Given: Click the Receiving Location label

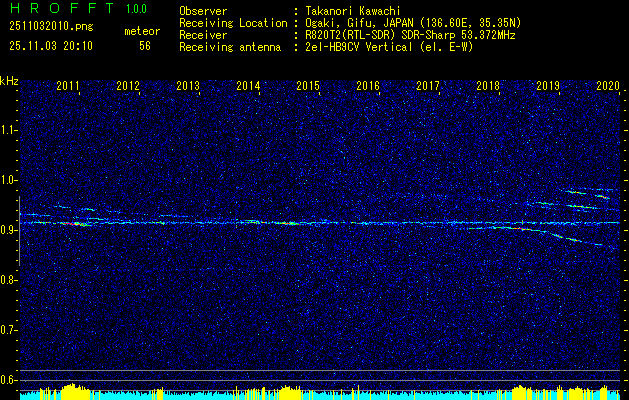Looking at the screenshot, I should (x=233, y=23).
